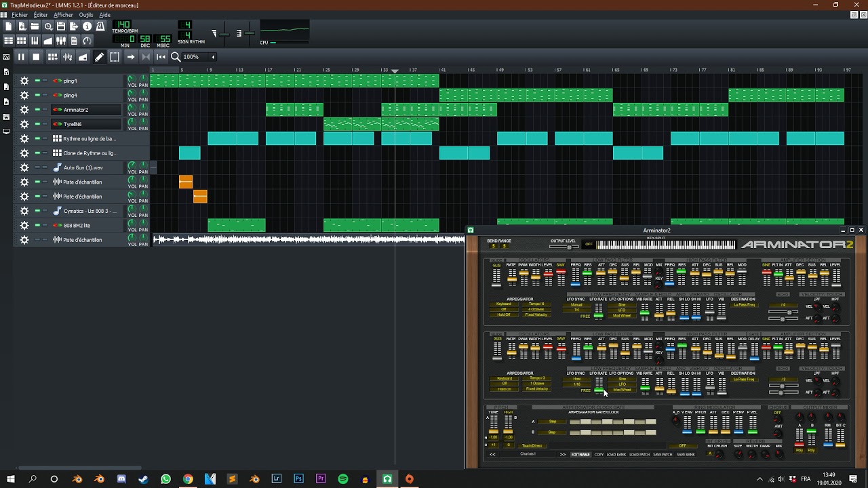Show the controller rack icon
The width and height of the screenshot is (868, 488).
coord(87,41)
